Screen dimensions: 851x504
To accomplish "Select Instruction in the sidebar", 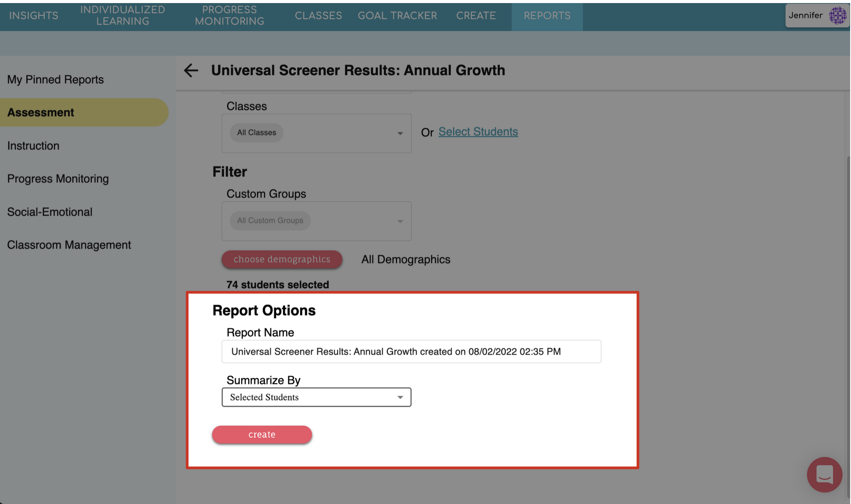I will pyautogui.click(x=33, y=146).
